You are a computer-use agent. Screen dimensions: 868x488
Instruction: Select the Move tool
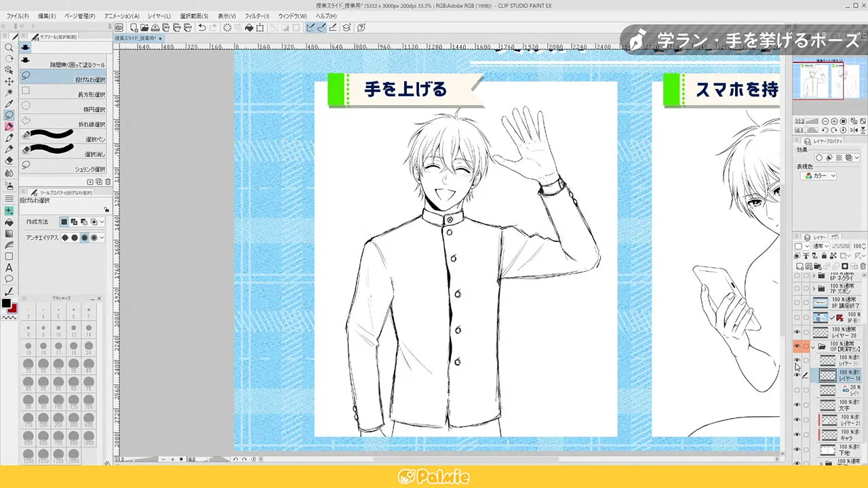(9, 81)
